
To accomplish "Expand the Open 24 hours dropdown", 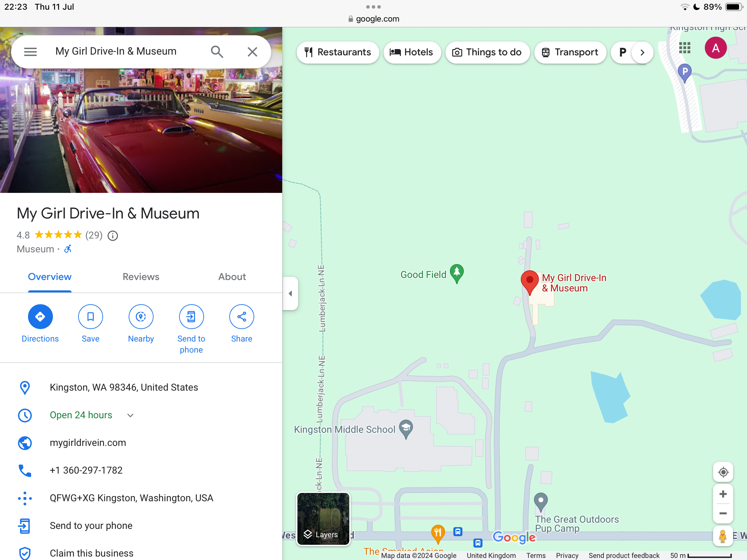I will tap(130, 415).
